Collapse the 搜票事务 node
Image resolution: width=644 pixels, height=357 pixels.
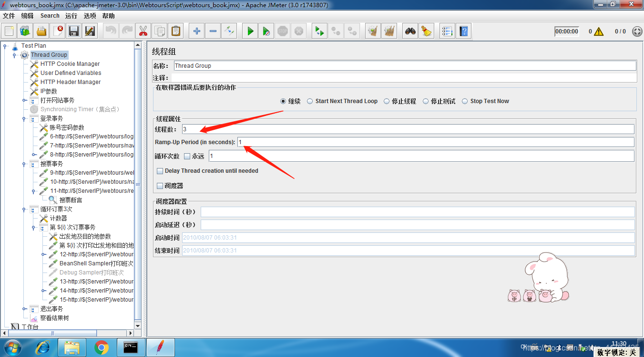tap(24, 164)
